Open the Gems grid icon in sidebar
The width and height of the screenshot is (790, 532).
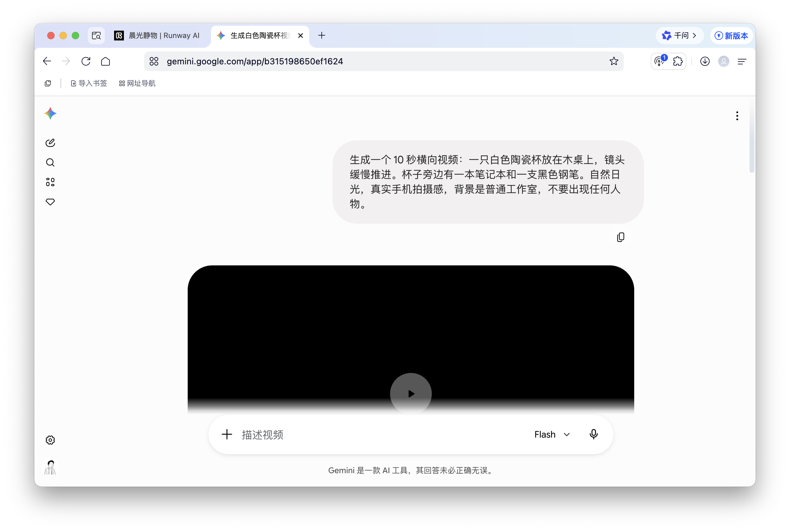(50, 182)
